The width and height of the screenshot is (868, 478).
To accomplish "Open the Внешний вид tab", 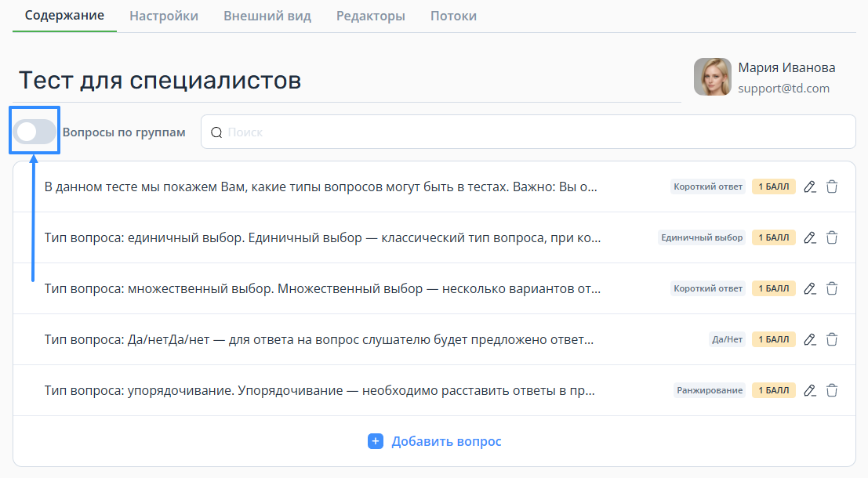I will pos(267,16).
